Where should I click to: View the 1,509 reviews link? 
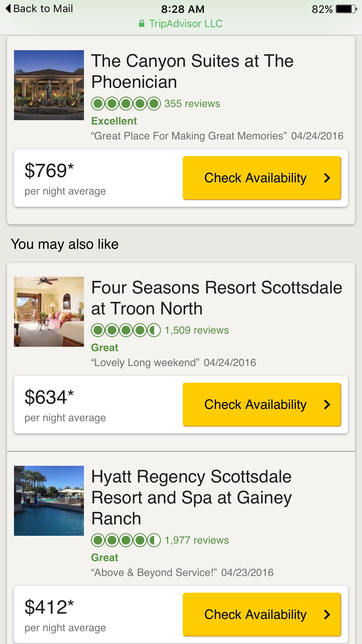tap(197, 330)
